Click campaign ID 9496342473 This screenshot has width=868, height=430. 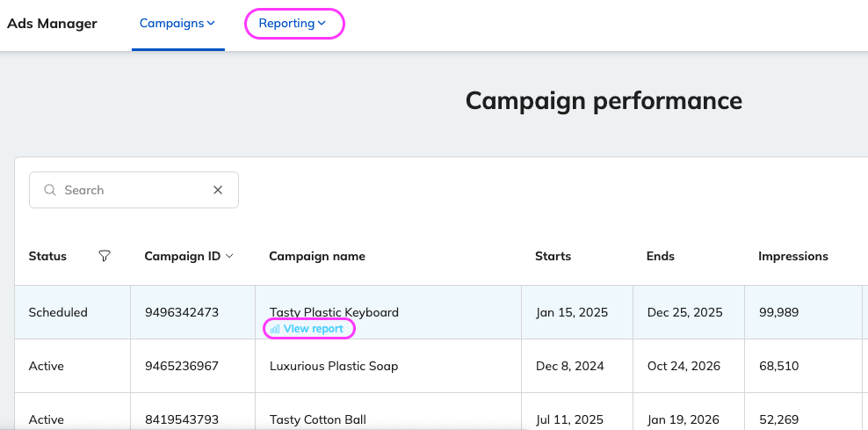[x=181, y=312]
